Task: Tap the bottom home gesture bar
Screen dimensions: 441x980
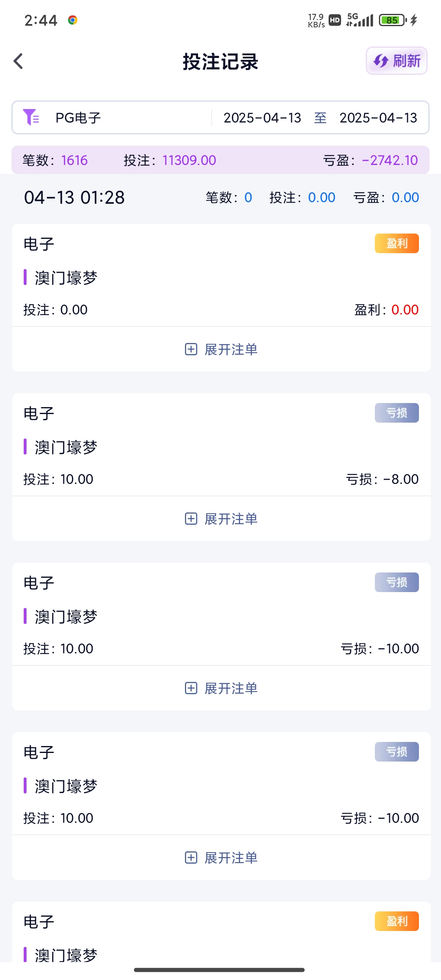Action: (219, 970)
